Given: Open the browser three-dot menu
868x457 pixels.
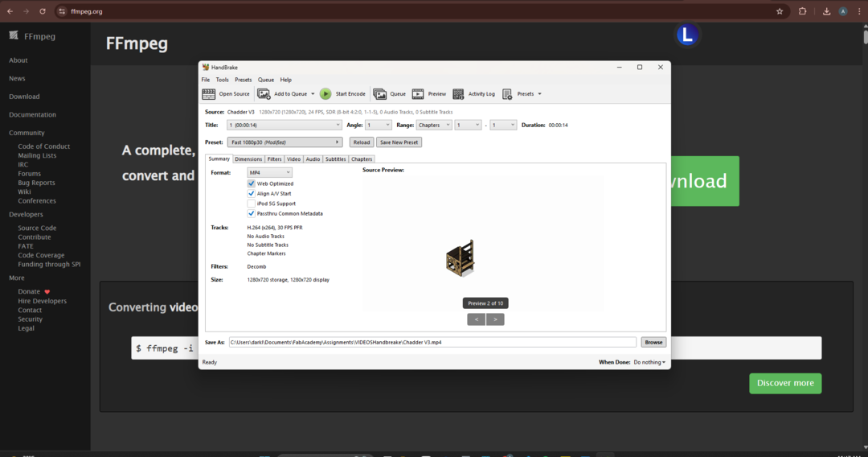Looking at the screenshot, I should [859, 11].
